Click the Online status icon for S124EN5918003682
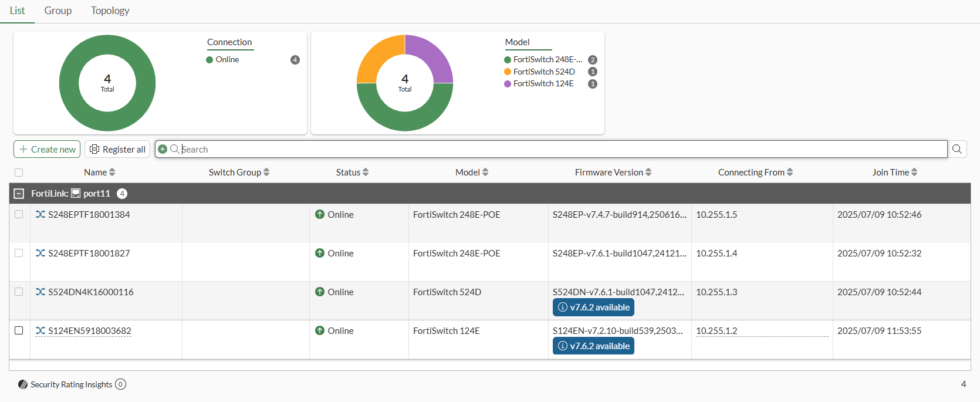This screenshot has height=402, width=980. click(x=320, y=330)
